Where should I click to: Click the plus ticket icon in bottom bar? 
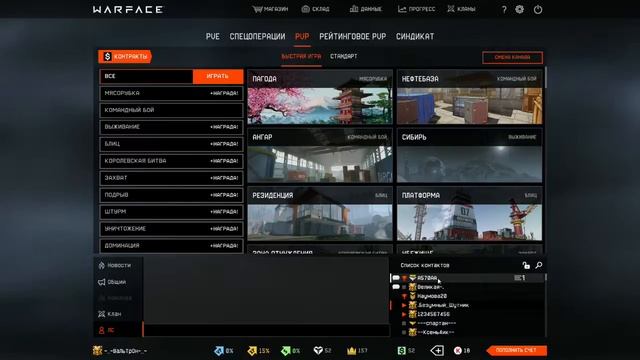pyautogui.click(x=437, y=351)
